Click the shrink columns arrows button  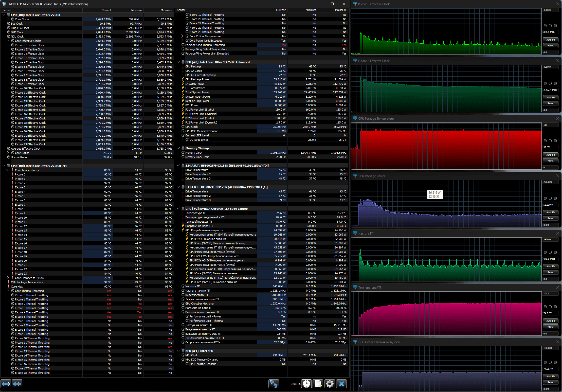click(17, 384)
